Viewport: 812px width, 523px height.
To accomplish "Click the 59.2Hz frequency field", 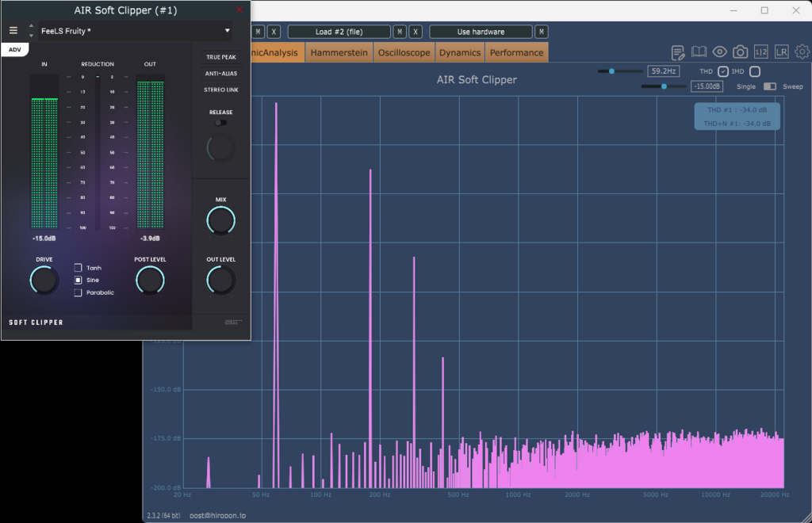I will click(664, 71).
